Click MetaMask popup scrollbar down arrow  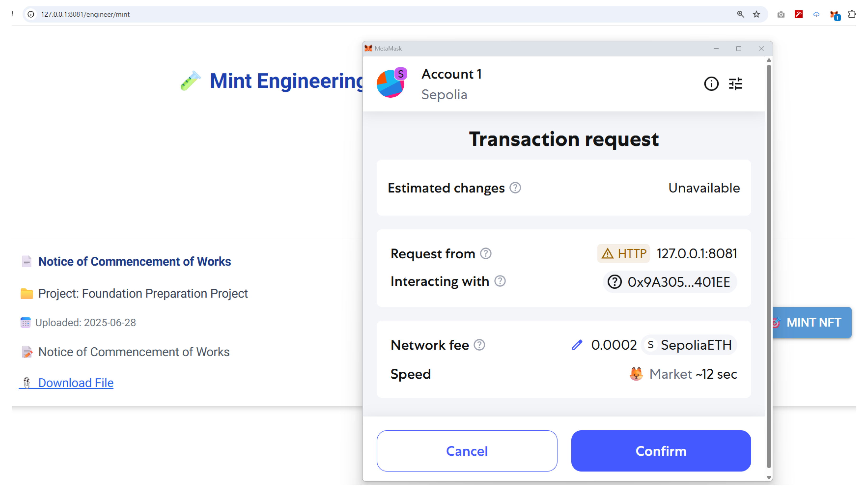[769, 477]
